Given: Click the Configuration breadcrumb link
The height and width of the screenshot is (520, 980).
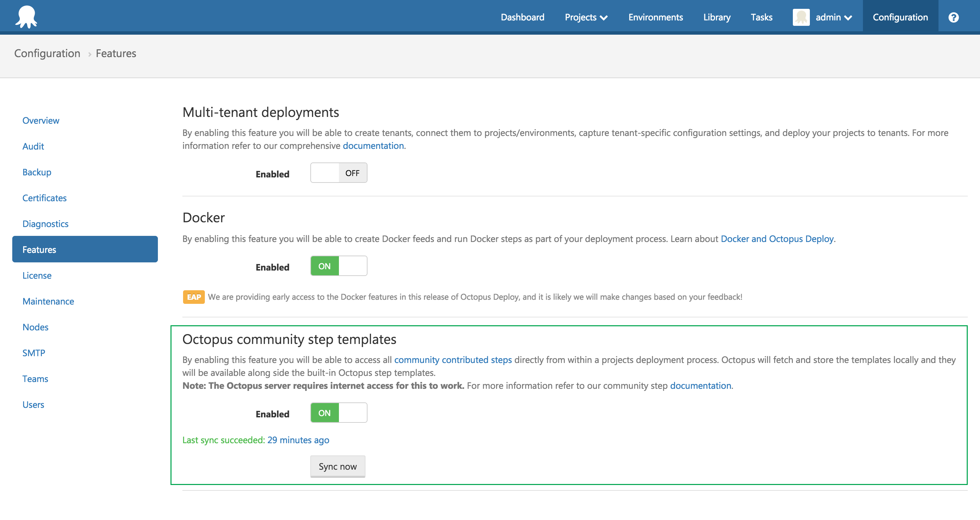Looking at the screenshot, I should (x=47, y=53).
